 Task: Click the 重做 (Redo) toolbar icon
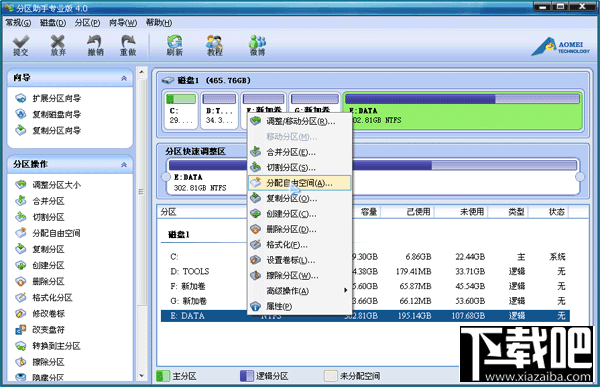pyautogui.click(x=128, y=46)
